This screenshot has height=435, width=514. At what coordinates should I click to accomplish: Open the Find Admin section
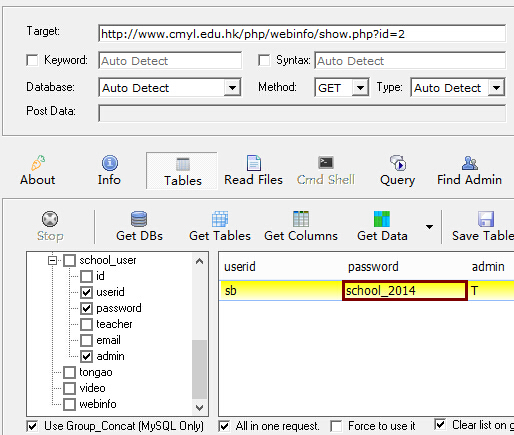click(x=469, y=171)
